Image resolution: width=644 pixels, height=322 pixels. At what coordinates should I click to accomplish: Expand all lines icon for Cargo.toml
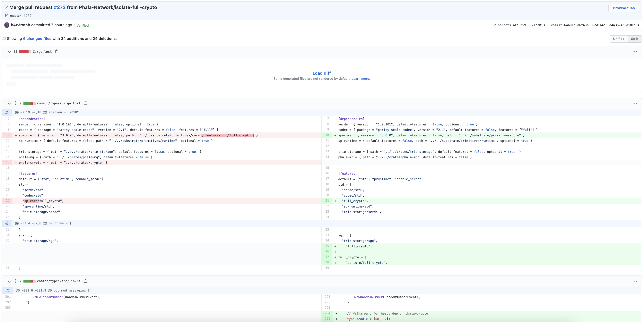pos(15,103)
